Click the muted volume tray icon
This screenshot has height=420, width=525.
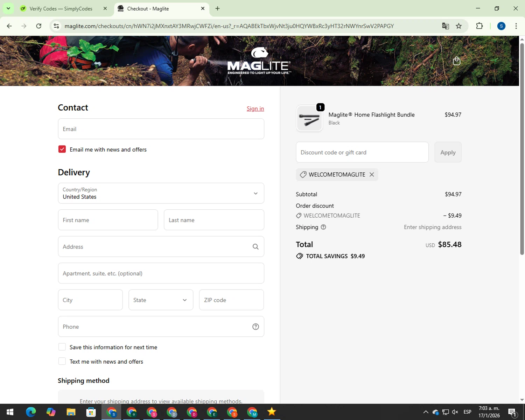pyautogui.click(x=455, y=412)
